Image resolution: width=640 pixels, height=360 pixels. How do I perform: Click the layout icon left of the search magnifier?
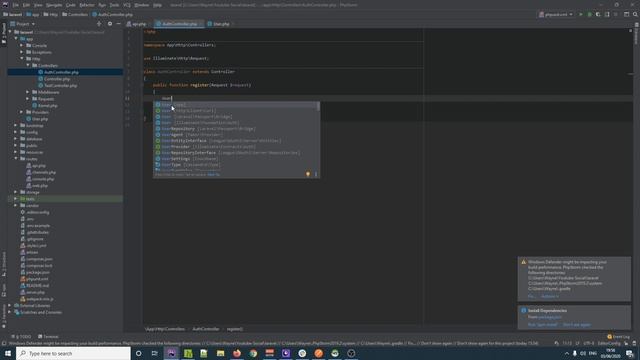(x=627, y=15)
